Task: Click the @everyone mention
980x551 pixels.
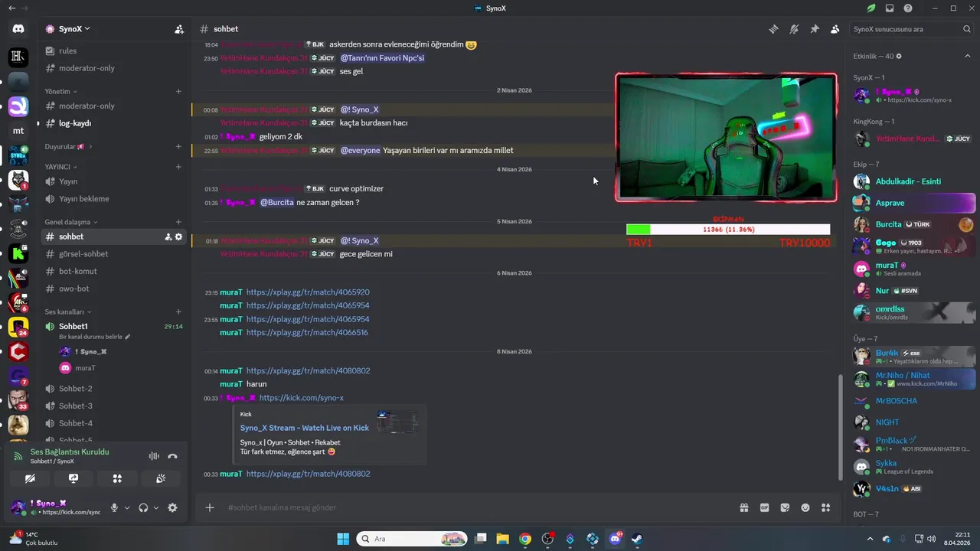Action: [360, 151]
